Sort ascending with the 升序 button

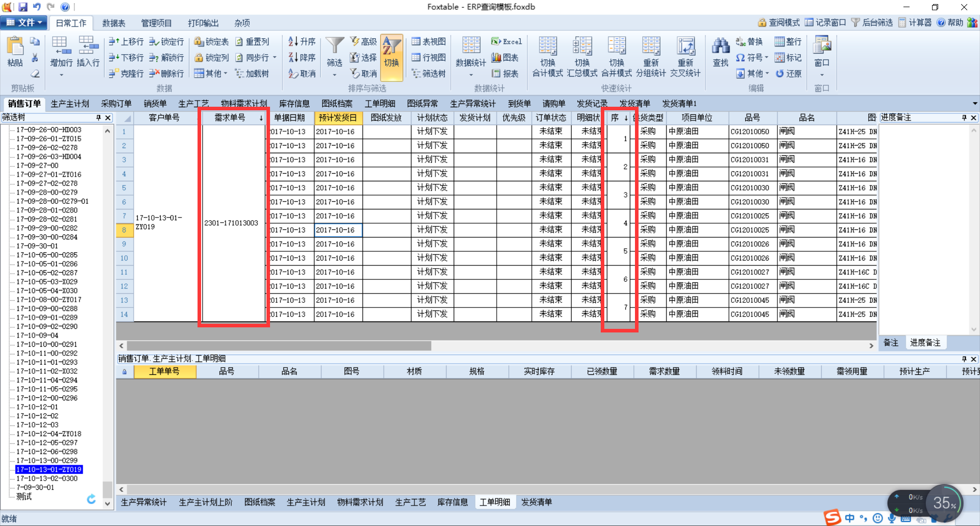point(302,42)
